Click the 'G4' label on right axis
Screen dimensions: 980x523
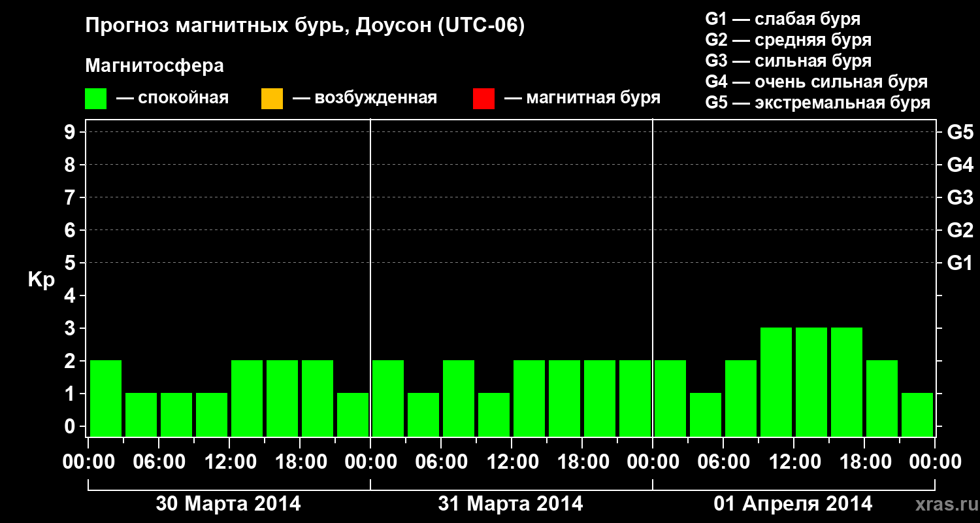pyautogui.click(x=960, y=165)
